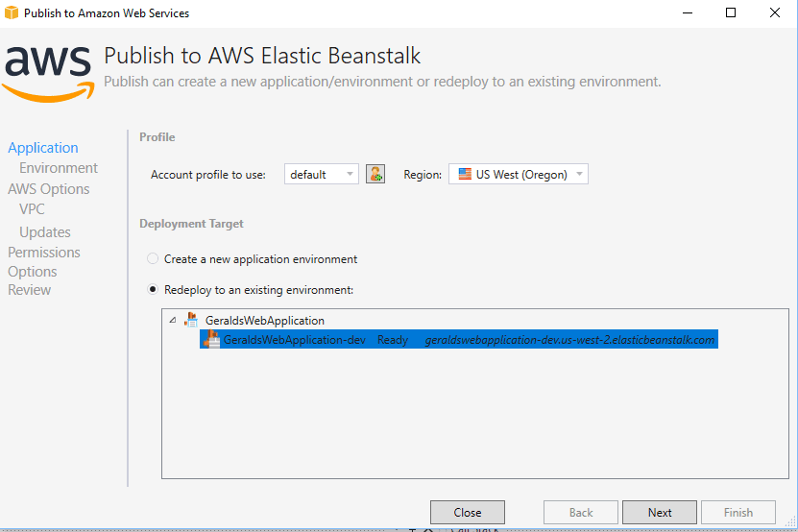Viewport: 798px width, 532px height.
Task: Click the GeraldsWebApplication application icon
Action: coord(191,320)
